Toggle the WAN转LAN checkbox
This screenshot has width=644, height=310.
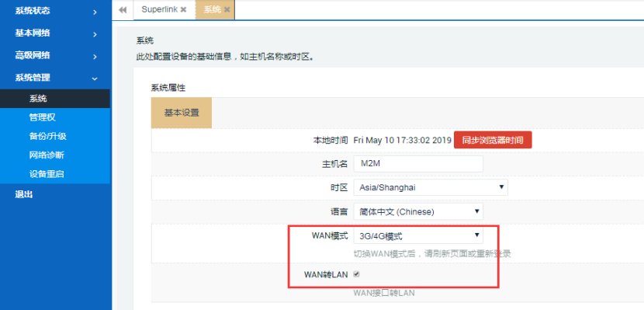[356, 274]
